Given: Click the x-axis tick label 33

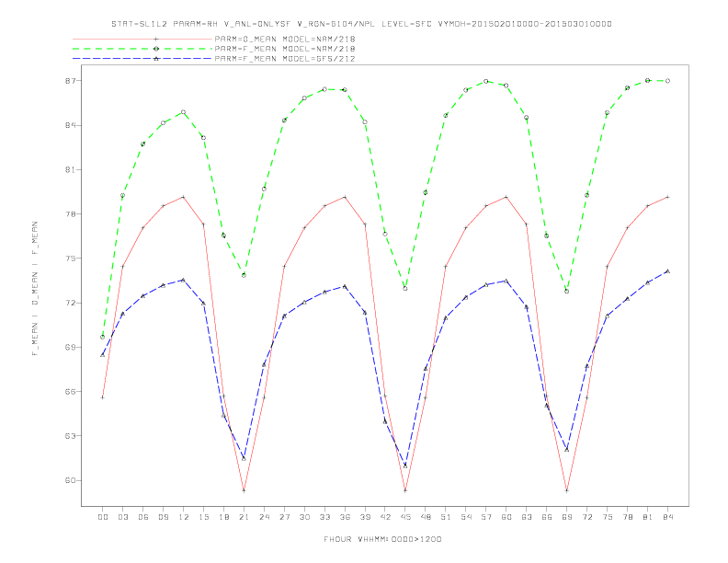Looking at the screenshot, I should [324, 517].
